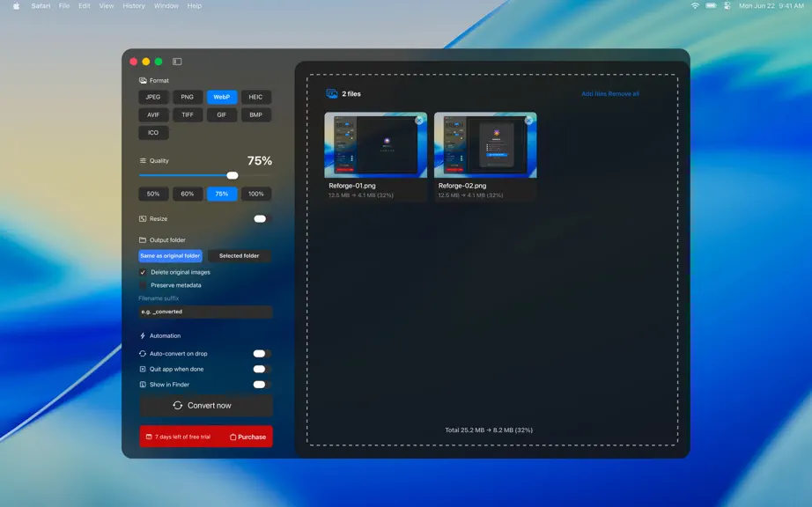812x507 pixels.
Task: Click the Output folder icon
Action: (143, 240)
